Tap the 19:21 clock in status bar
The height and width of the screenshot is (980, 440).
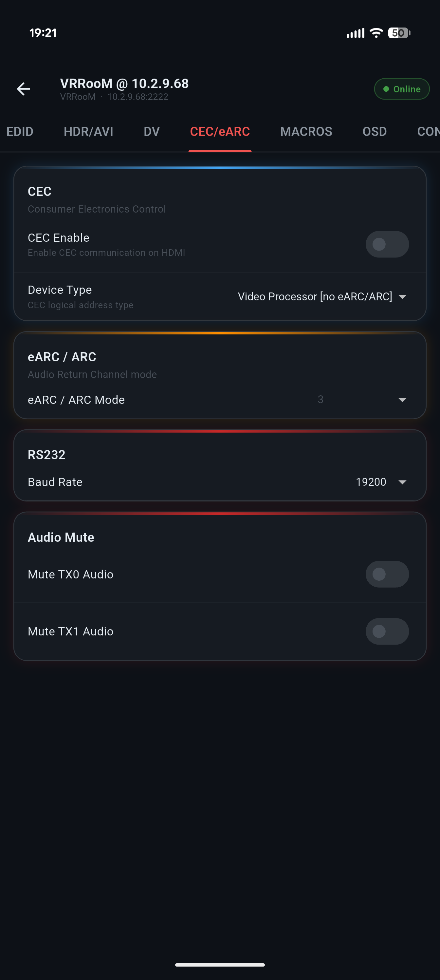point(43,33)
